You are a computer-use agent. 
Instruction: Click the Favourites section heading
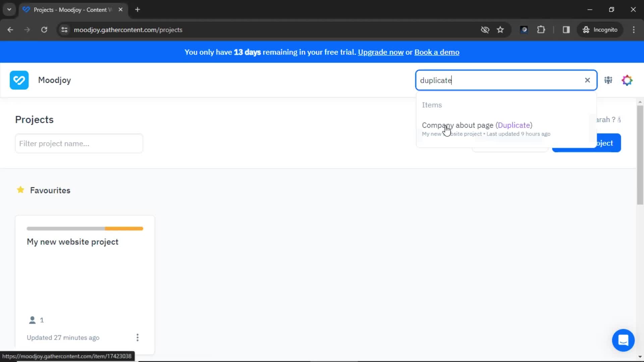click(50, 190)
